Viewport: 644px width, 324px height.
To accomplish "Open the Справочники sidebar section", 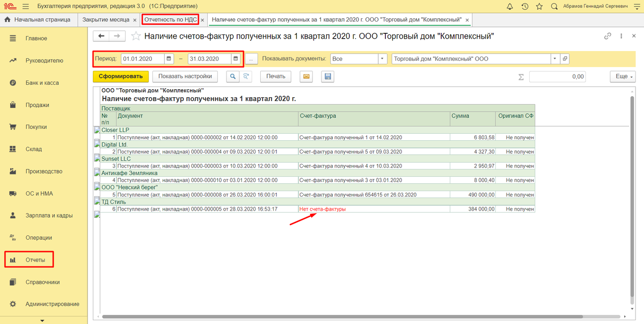I will click(x=42, y=282).
